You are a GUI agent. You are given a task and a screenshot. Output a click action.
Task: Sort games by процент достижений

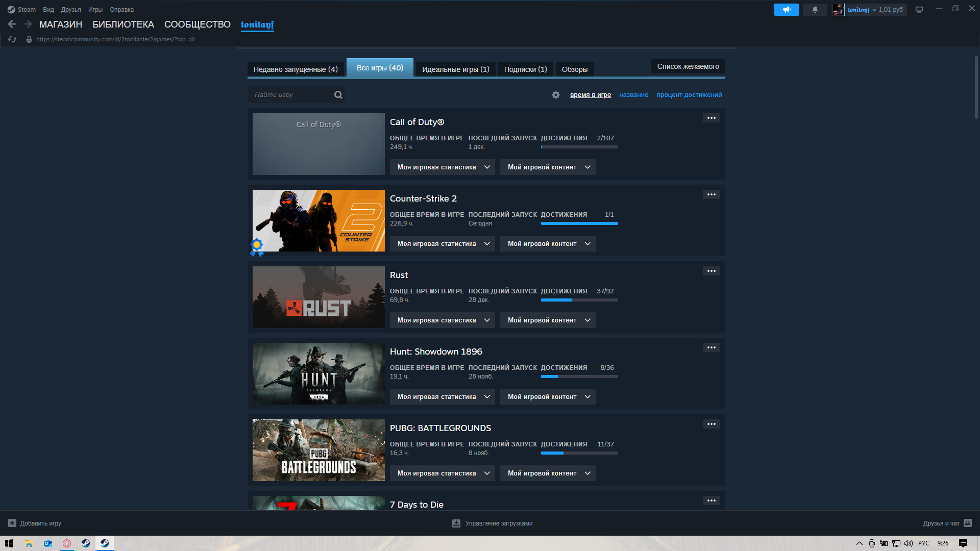point(689,95)
